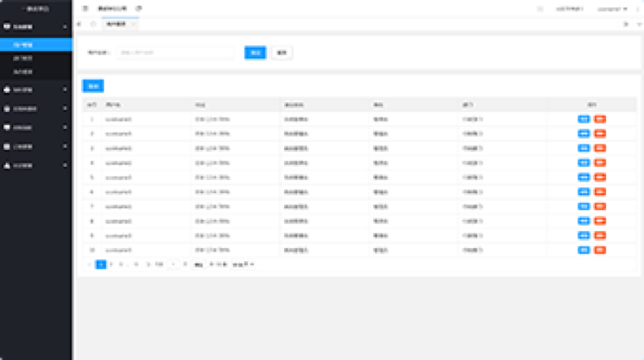The height and width of the screenshot is (360, 644).
Task: Click the sidebar collapse hamburger icon
Action: (85, 8)
